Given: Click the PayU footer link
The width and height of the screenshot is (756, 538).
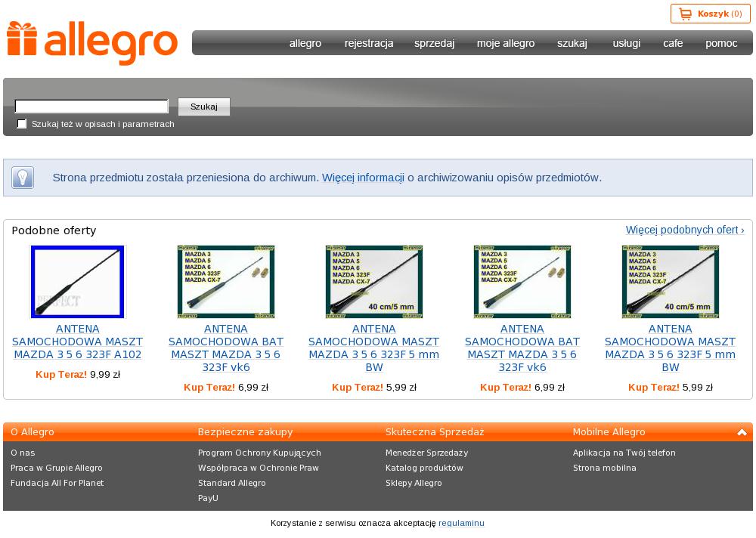Looking at the screenshot, I should coord(208,498).
